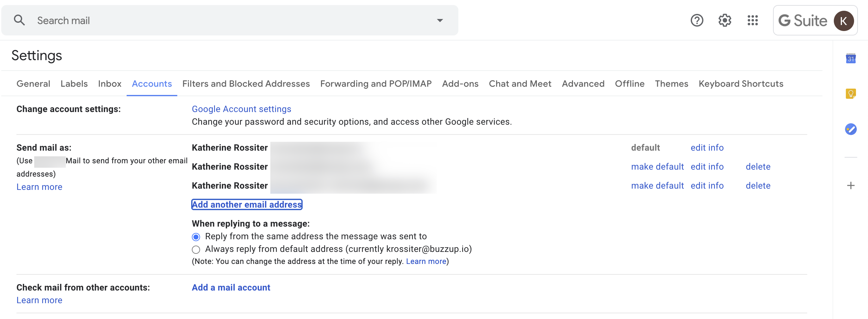Click Add another email address
Screen dimensions: 868x319
click(x=247, y=204)
